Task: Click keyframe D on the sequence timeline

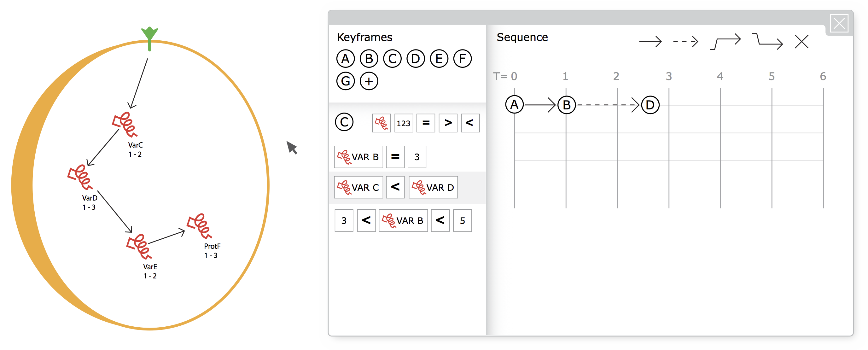Action: click(x=650, y=105)
